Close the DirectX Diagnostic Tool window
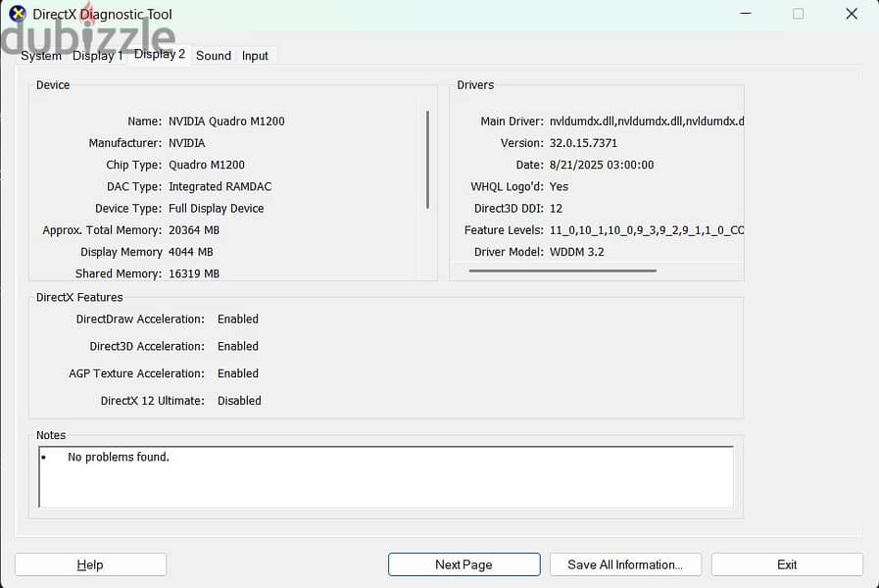This screenshot has width=879, height=588. pyautogui.click(x=851, y=14)
